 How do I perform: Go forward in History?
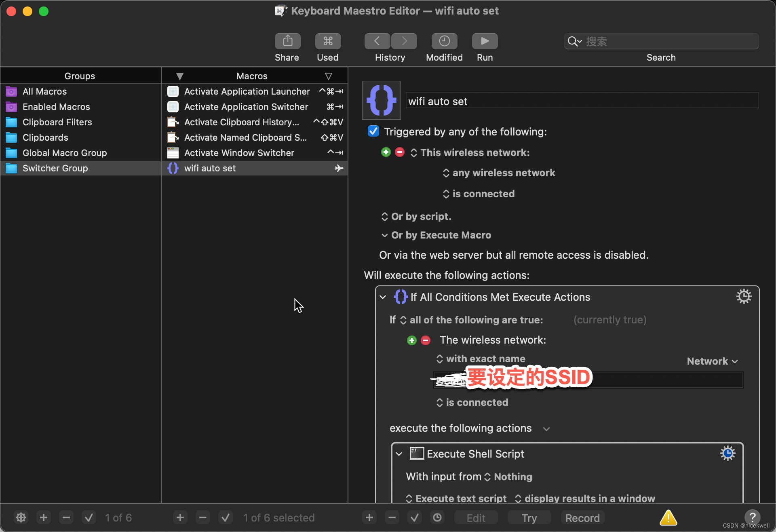(x=404, y=41)
